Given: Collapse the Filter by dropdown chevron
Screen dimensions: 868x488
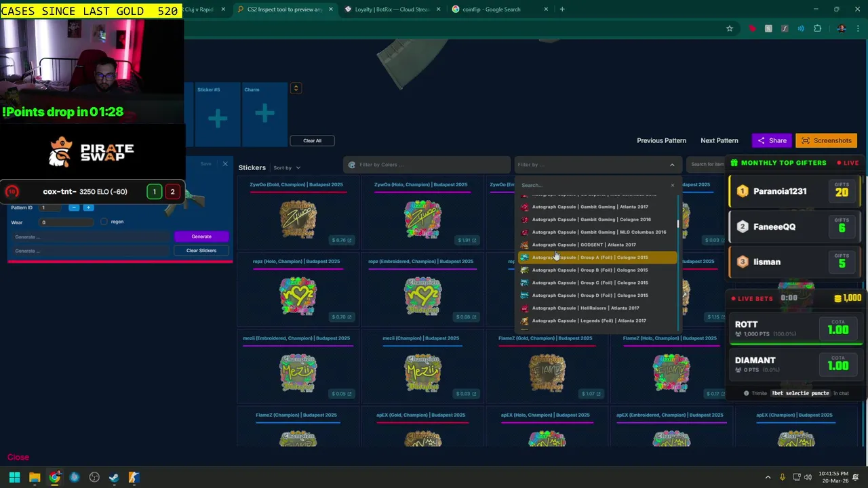Looking at the screenshot, I should (672, 165).
